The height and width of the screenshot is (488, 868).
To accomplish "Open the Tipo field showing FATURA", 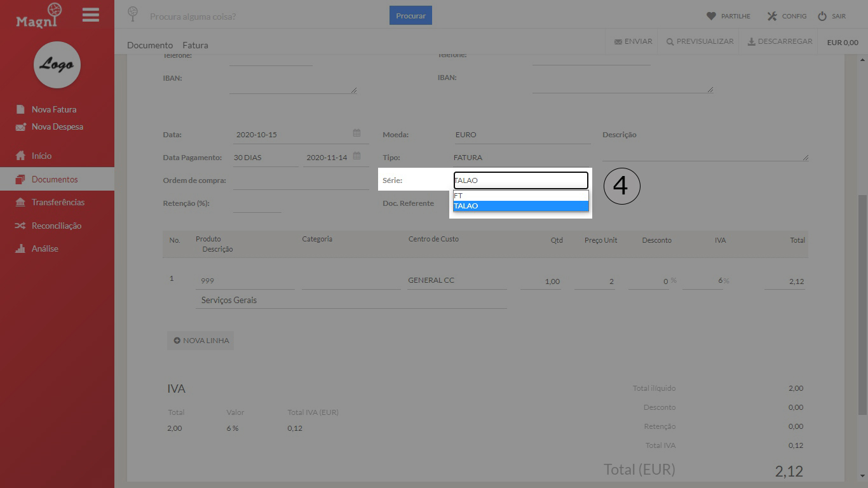I will (522, 158).
